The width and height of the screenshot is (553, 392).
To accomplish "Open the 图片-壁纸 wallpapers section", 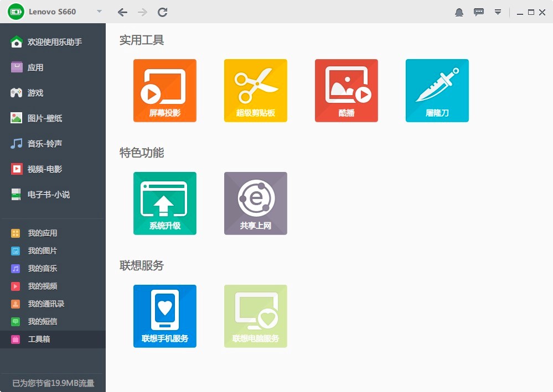I will (x=53, y=118).
